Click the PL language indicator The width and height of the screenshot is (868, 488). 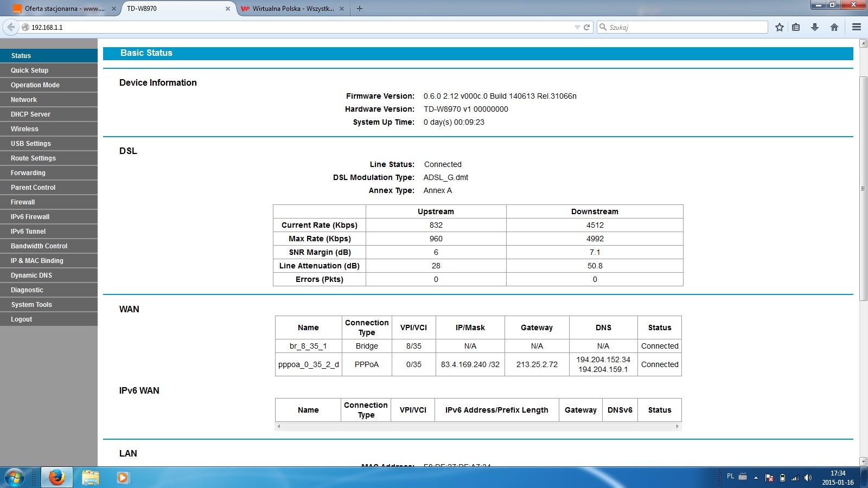(730, 476)
